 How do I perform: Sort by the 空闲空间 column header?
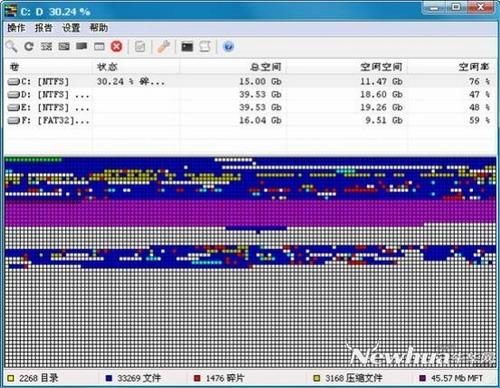click(347, 67)
